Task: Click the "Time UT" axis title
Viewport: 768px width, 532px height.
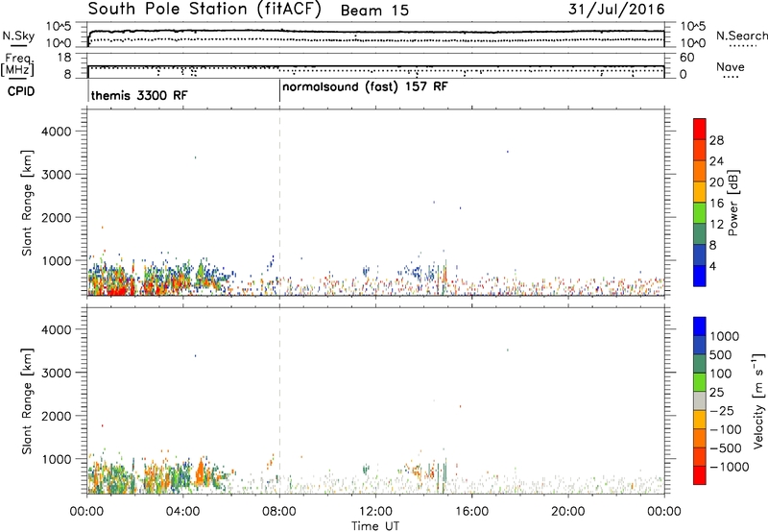Action: coord(375,526)
